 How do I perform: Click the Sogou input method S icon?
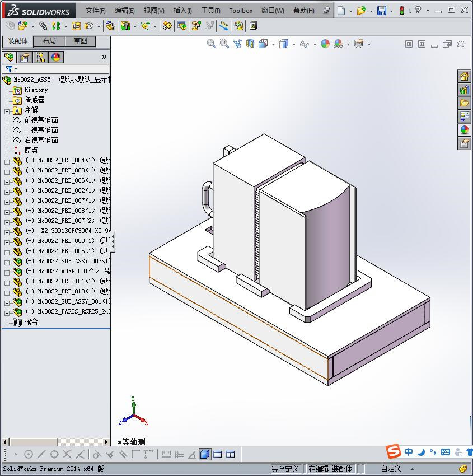coord(393,451)
